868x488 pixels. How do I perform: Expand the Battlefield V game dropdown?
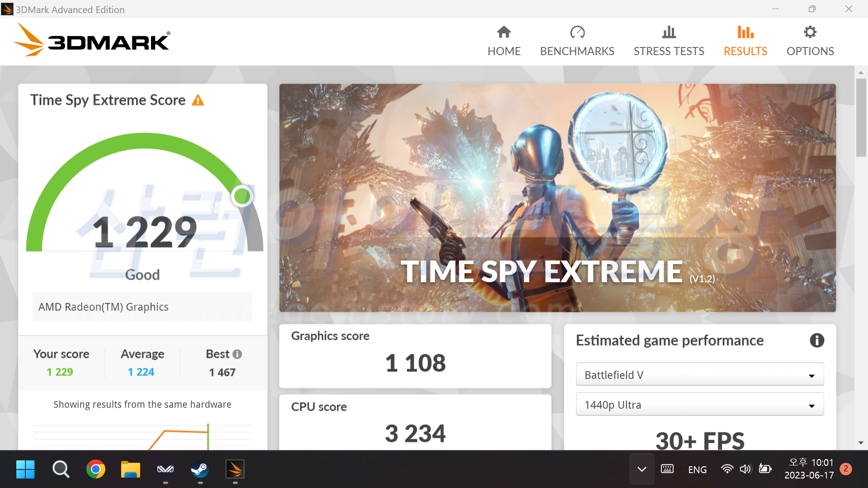(699, 375)
